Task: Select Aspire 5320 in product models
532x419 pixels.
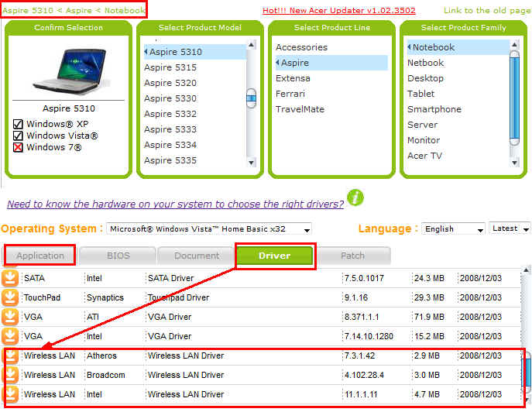Action: [x=170, y=83]
